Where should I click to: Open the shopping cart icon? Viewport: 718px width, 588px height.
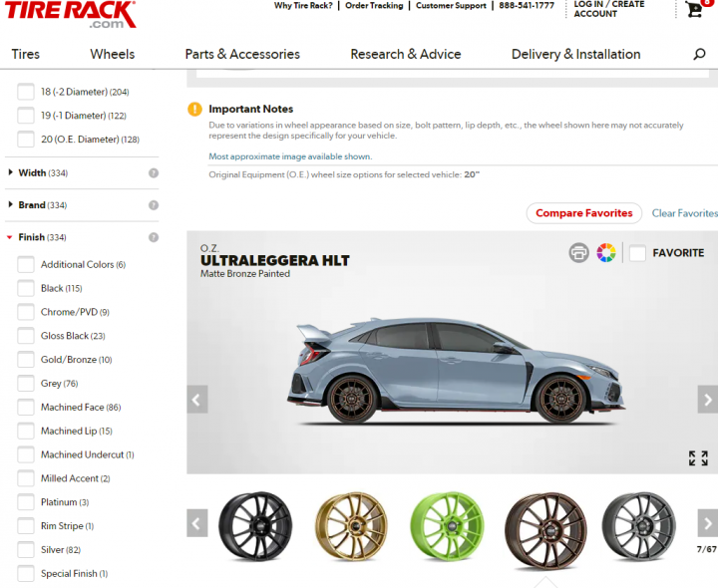coord(695,9)
